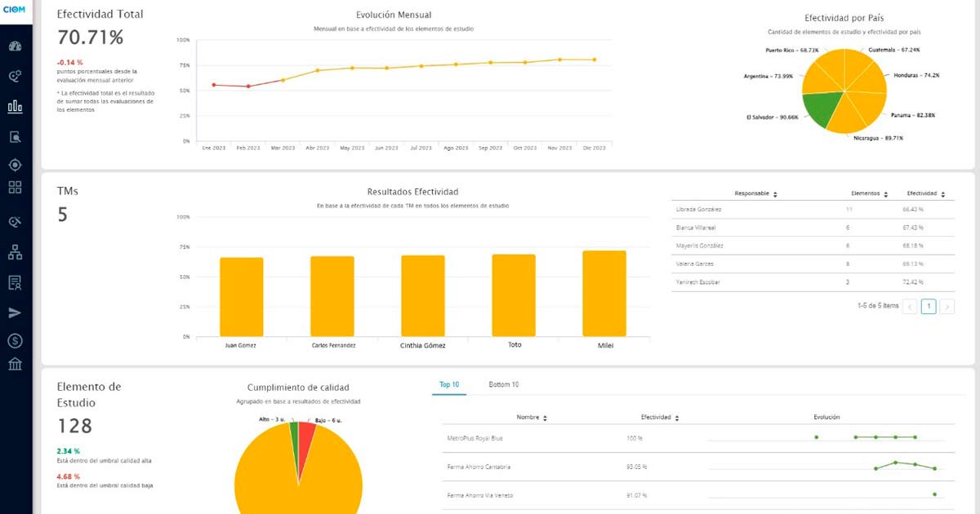
Task: Open the report-with-user sidebar icon
Action: [x=15, y=282]
